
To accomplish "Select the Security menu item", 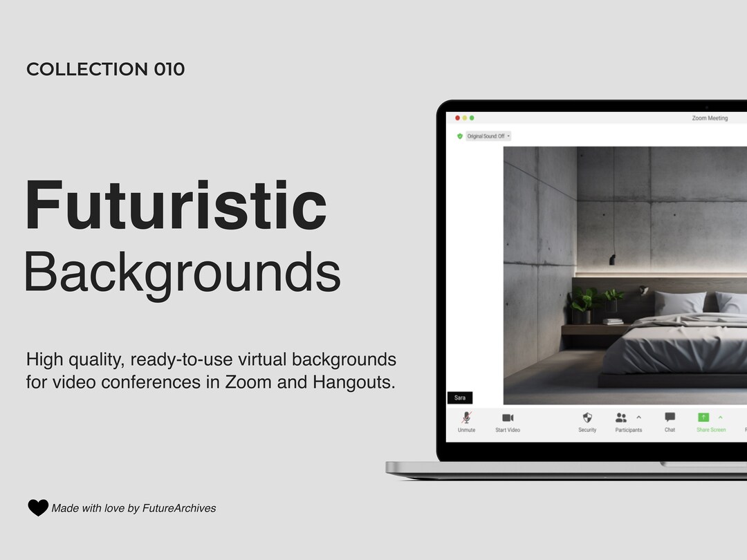I will click(587, 429).
